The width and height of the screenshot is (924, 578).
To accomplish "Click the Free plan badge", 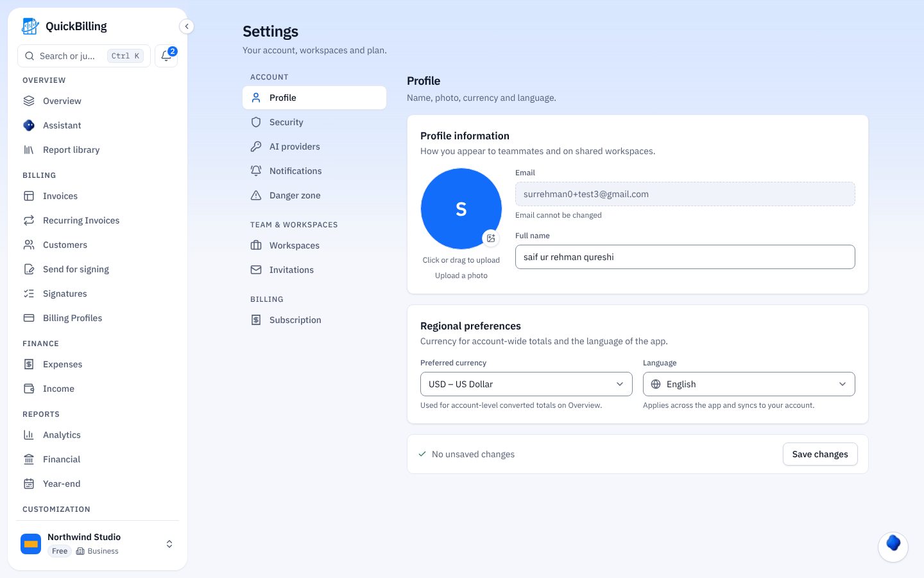I will pos(60,551).
